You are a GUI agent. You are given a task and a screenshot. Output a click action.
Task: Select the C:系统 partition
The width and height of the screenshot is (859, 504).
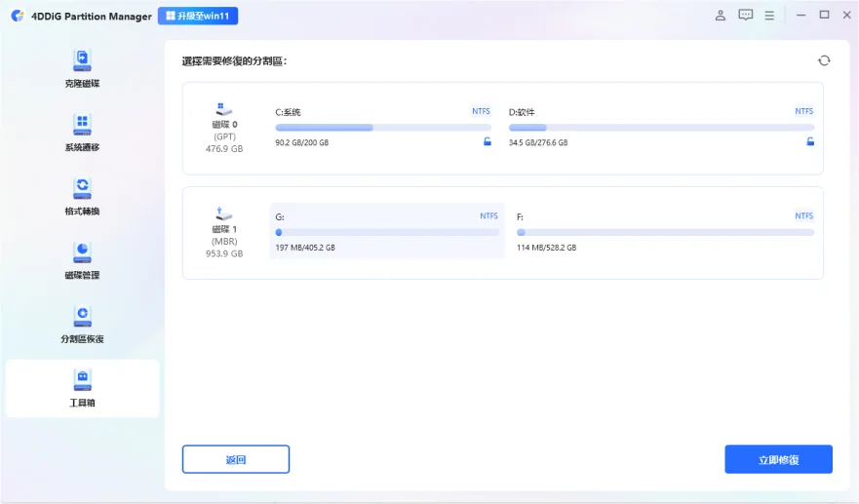click(383, 127)
